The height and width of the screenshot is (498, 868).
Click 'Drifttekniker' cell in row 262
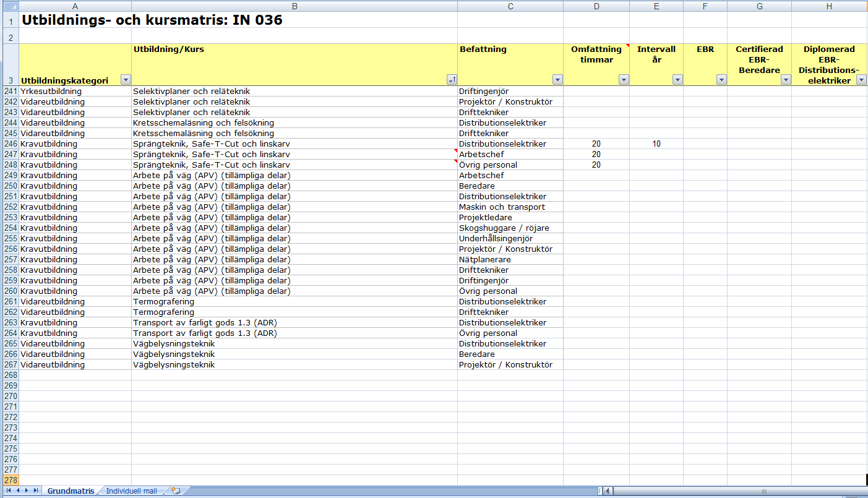pyautogui.click(x=510, y=312)
